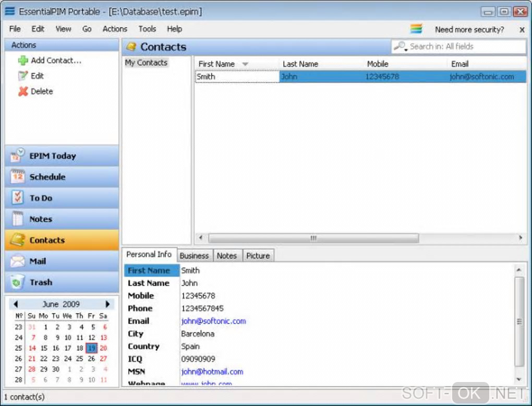Click contact list scroll left arrow
Viewport: 532px width, 406px height.
click(x=200, y=237)
